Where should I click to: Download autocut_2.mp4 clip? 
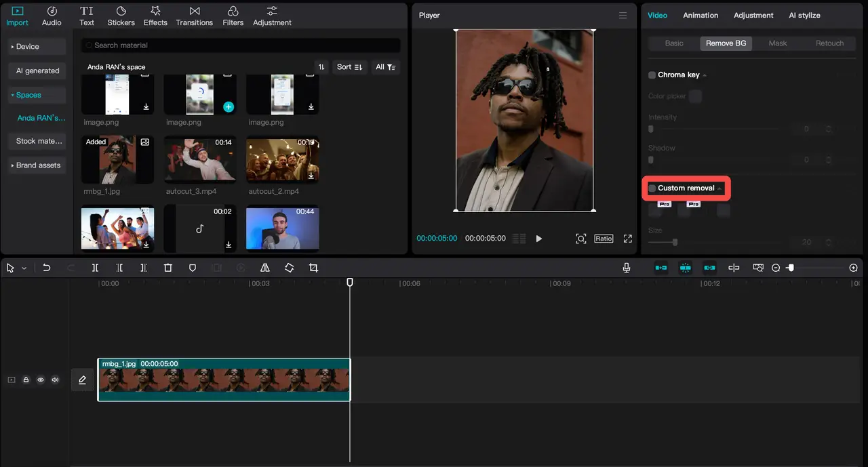[311, 176]
